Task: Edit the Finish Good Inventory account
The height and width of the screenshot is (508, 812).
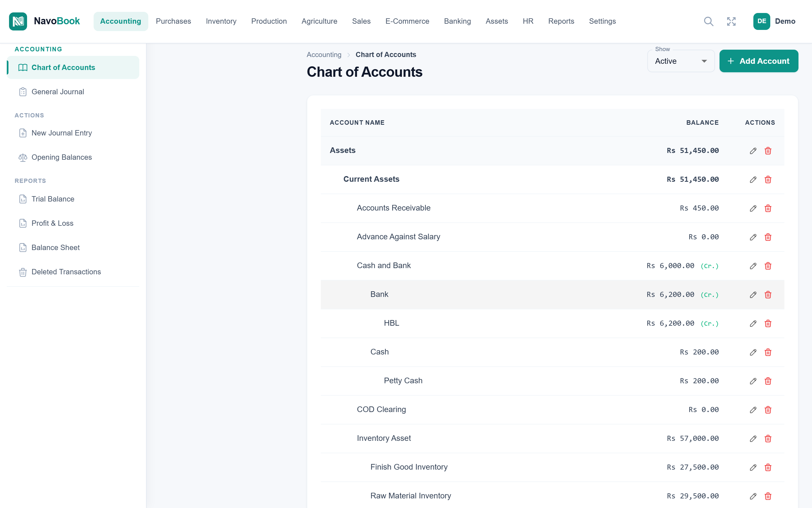Action: pos(753,467)
